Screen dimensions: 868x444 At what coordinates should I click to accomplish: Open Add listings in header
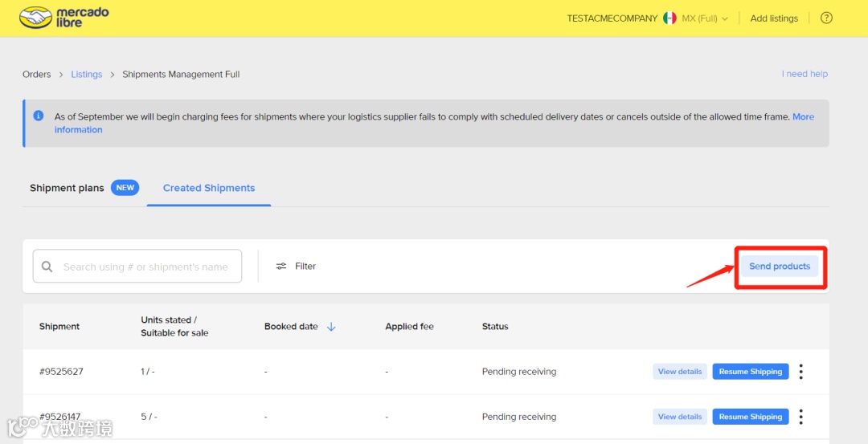774,18
